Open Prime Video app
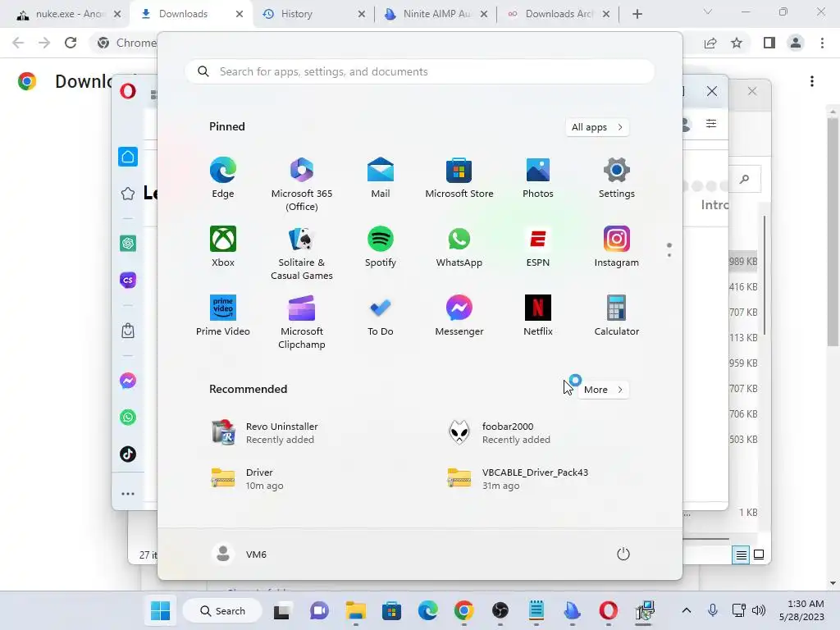This screenshot has width=840, height=630. [223, 316]
